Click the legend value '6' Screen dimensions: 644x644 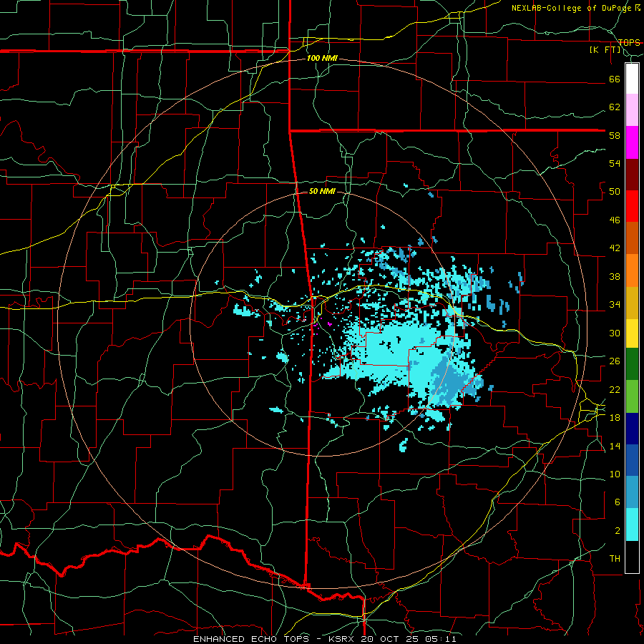point(618,502)
